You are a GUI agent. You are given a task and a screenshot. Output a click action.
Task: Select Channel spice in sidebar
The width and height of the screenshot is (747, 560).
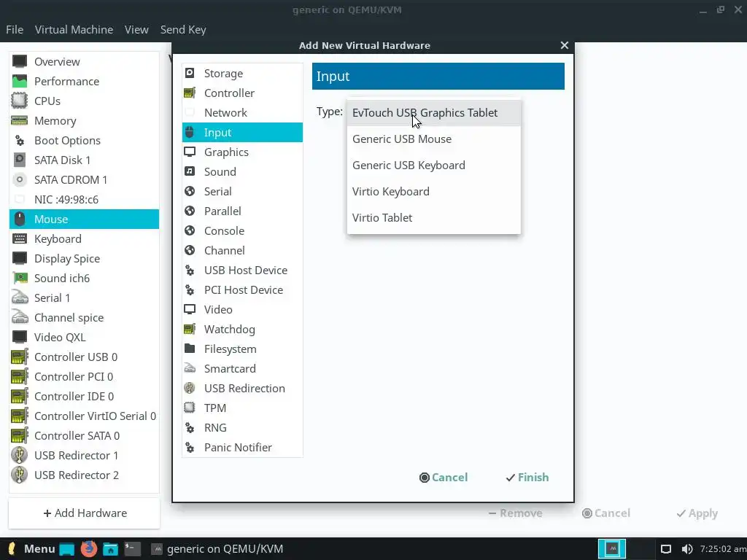pos(85,318)
